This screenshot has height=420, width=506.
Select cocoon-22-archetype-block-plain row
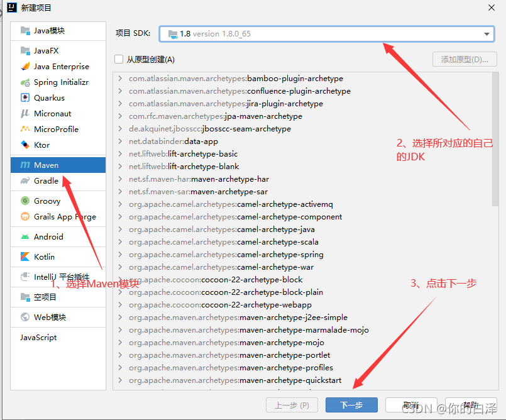coord(302,292)
